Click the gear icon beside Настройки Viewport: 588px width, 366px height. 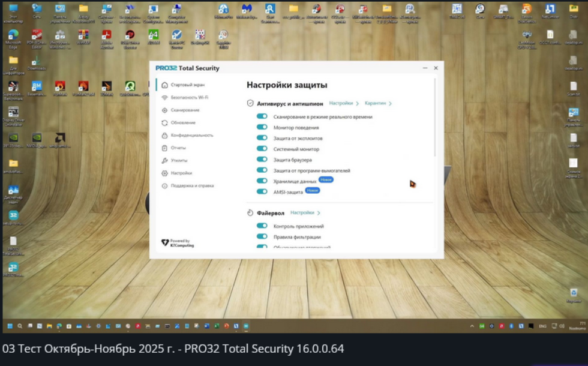[164, 173]
